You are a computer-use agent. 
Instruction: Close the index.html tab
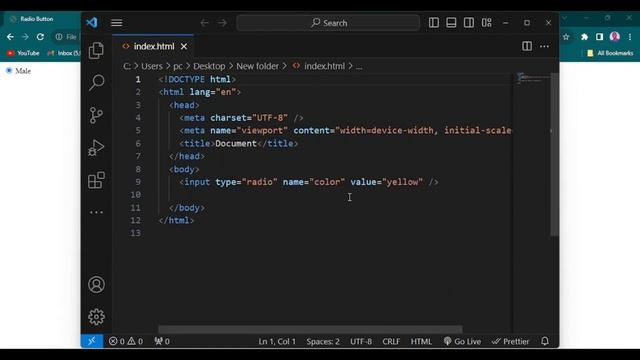184,47
